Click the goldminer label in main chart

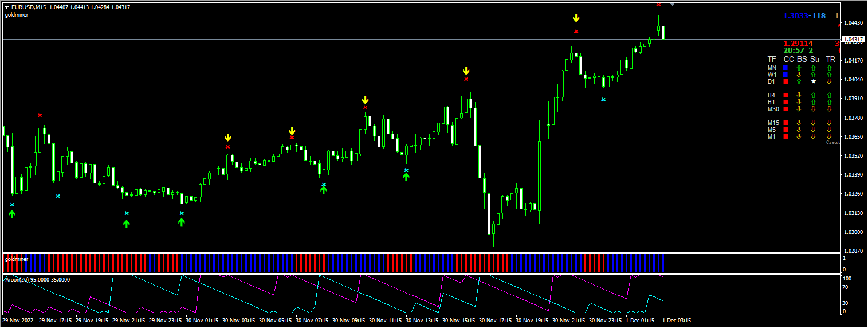coord(17,15)
